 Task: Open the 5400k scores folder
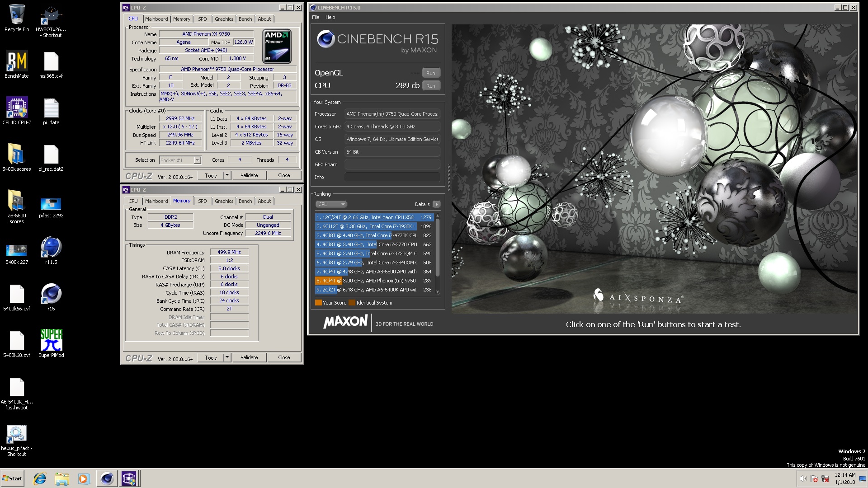pos(17,157)
